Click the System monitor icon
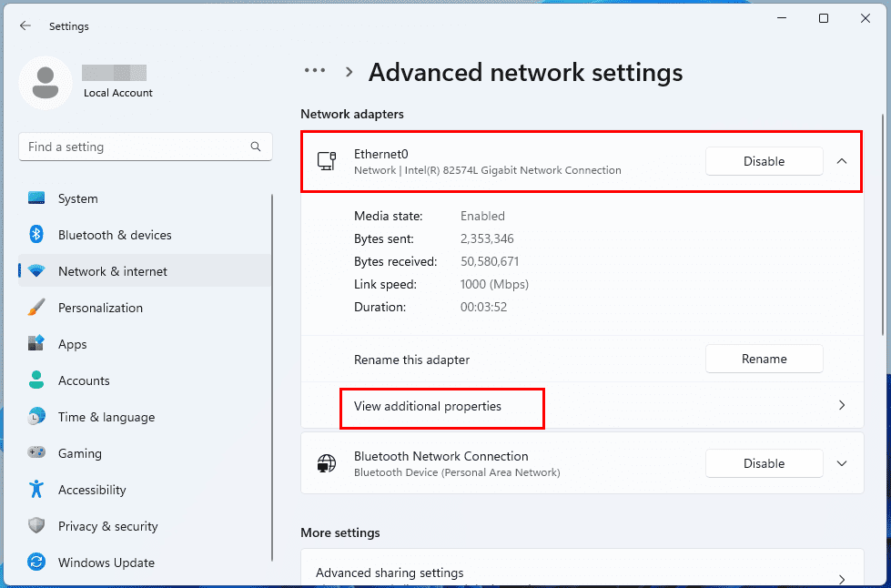The width and height of the screenshot is (891, 588). click(x=36, y=198)
